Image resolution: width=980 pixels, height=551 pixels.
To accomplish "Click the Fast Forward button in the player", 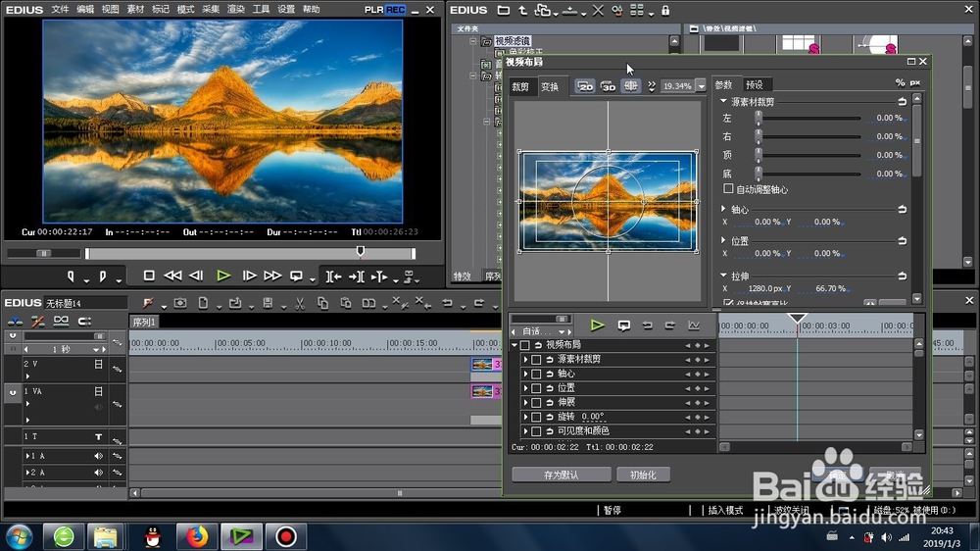I will tap(272, 275).
